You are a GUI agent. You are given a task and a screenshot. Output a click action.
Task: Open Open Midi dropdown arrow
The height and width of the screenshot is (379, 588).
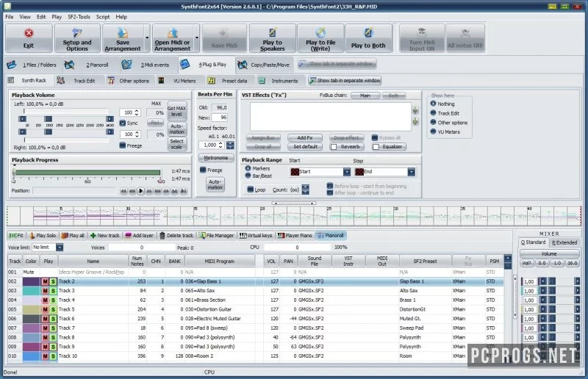pyautogui.click(x=197, y=38)
